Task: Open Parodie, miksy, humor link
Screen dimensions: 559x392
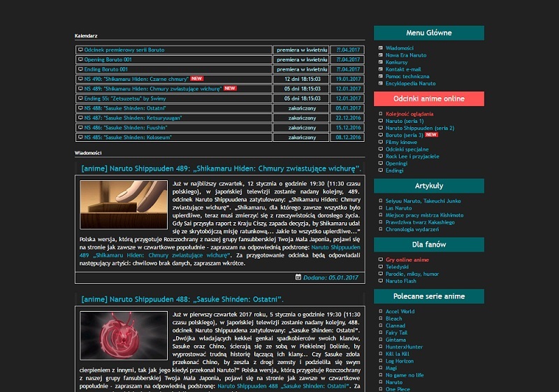Action: (412, 274)
